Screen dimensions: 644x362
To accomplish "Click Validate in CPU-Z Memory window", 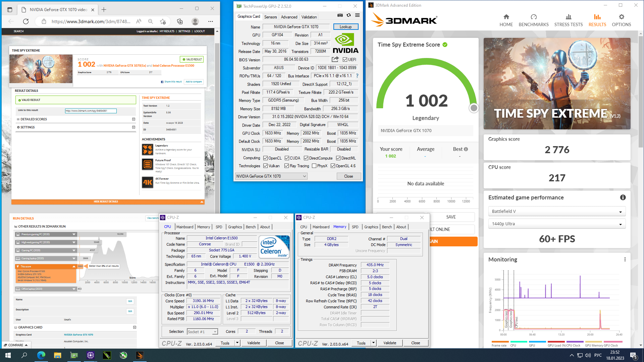I will pos(390,343).
